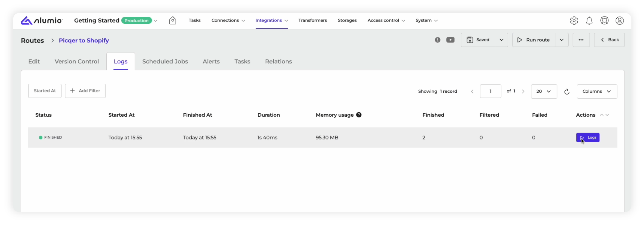Image resolution: width=644 pixels, height=225 pixels.
Task: Open the home dashboard icon
Action: [173, 20]
